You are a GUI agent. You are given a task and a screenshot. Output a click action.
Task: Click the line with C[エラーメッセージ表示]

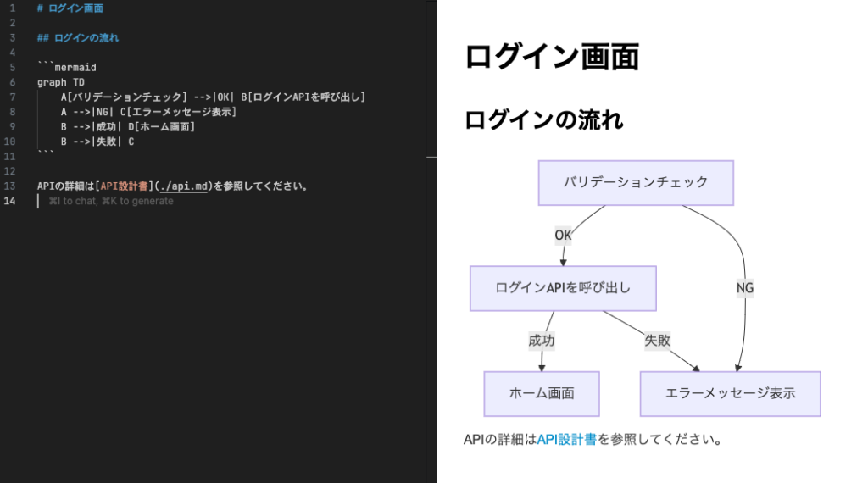(149, 113)
